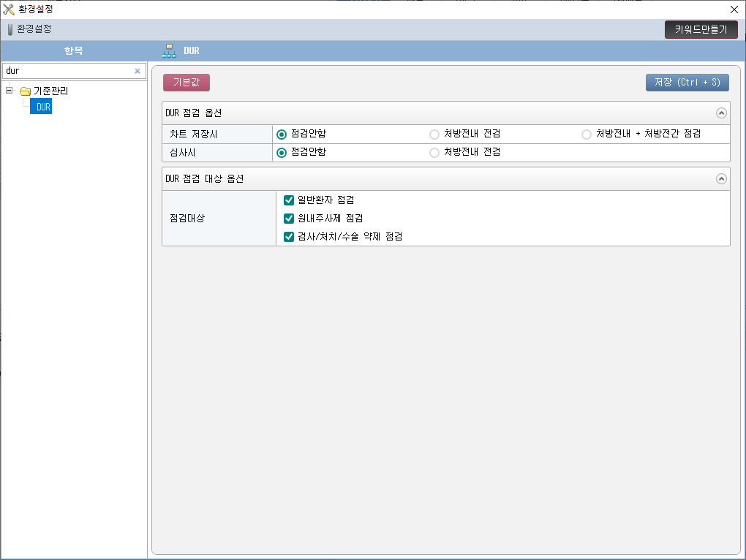Screen dimensions: 746x560
Task: Disable 검사/처치/수술 약제 점검 checkbox
Action: click(289, 237)
